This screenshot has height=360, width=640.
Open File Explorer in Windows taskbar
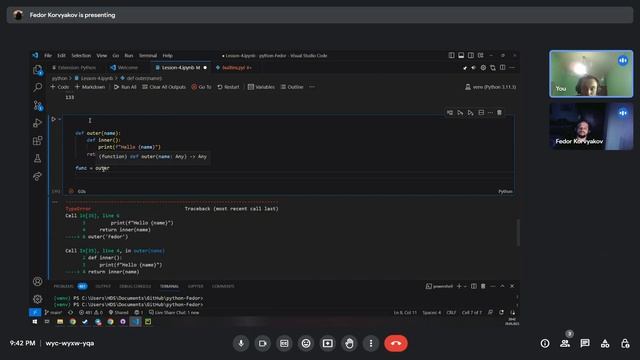tap(60, 322)
